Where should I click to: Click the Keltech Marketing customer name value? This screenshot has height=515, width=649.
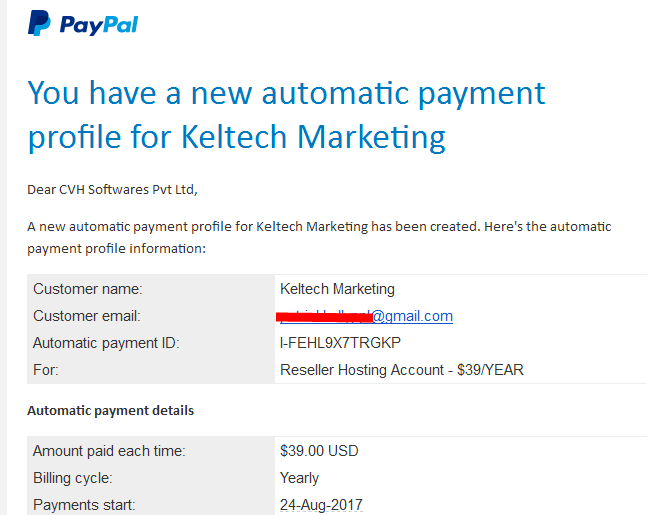[x=337, y=289]
